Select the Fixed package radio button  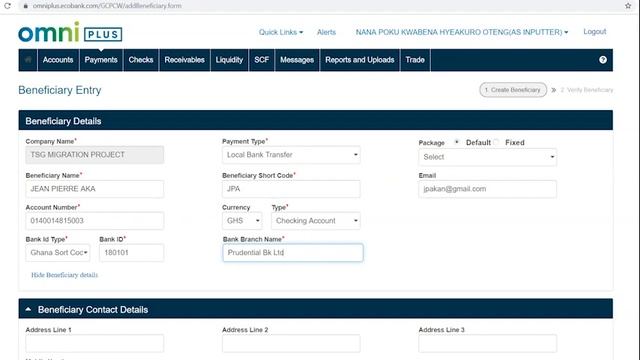[496, 142]
